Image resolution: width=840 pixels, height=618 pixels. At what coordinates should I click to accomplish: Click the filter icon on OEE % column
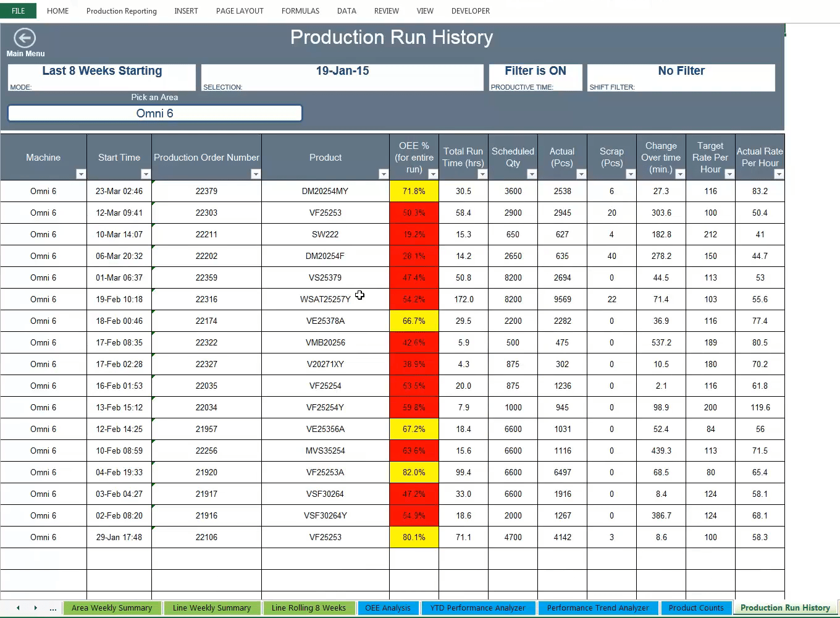[433, 174]
